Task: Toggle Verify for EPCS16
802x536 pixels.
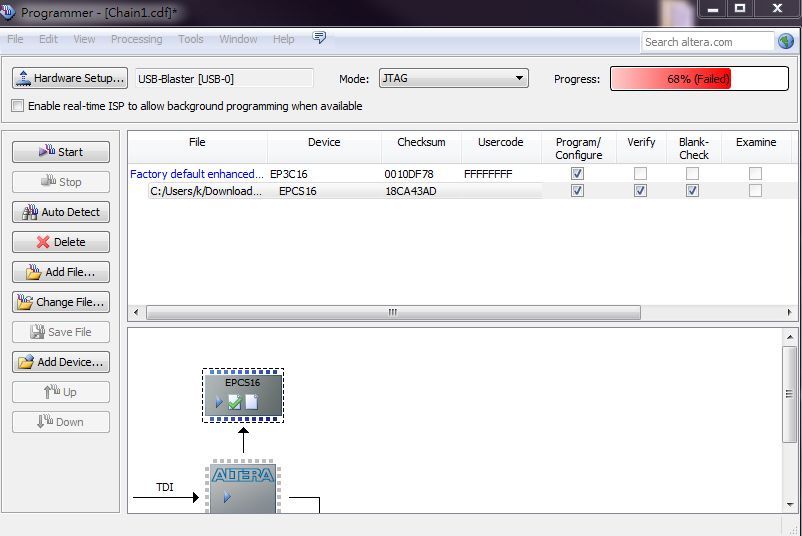Action: click(x=640, y=191)
